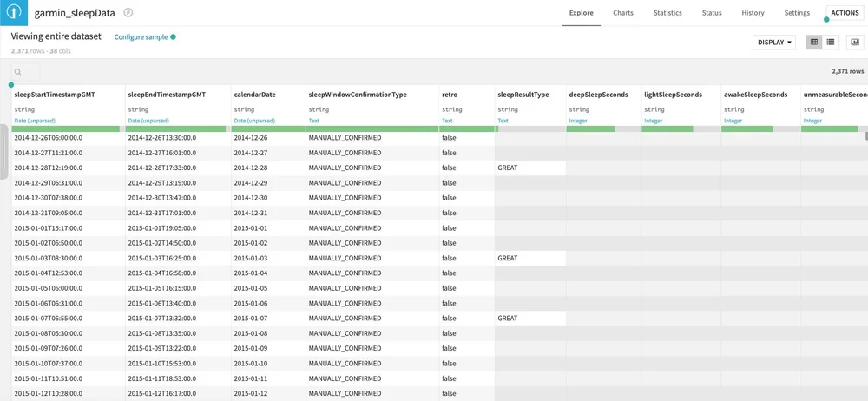Click the vertical scrollbar handle

pyautogui.click(x=865, y=135)
